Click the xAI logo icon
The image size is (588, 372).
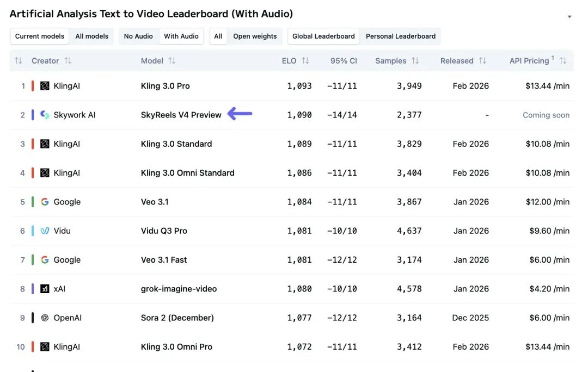coord(45,289)
